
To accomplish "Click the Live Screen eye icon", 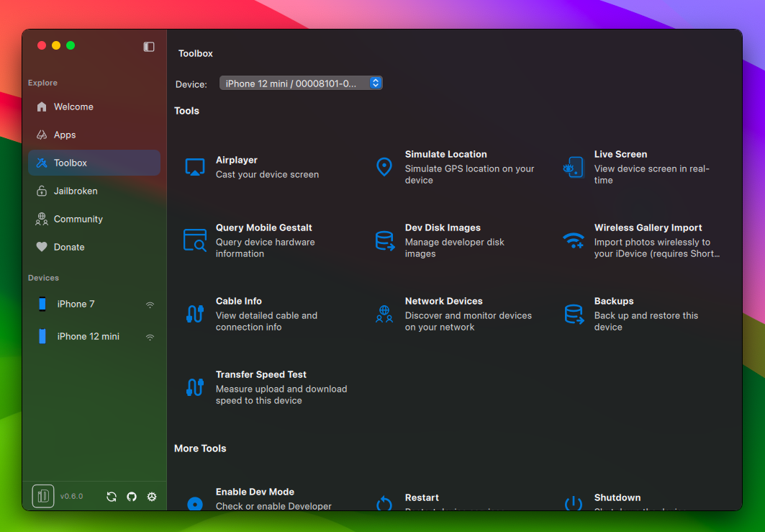I will [574, 167].
